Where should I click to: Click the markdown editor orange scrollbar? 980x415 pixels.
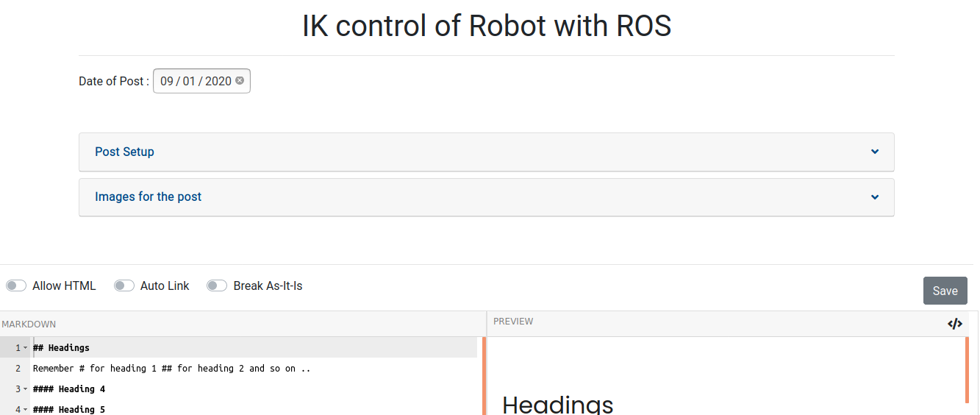pos(484,376)
